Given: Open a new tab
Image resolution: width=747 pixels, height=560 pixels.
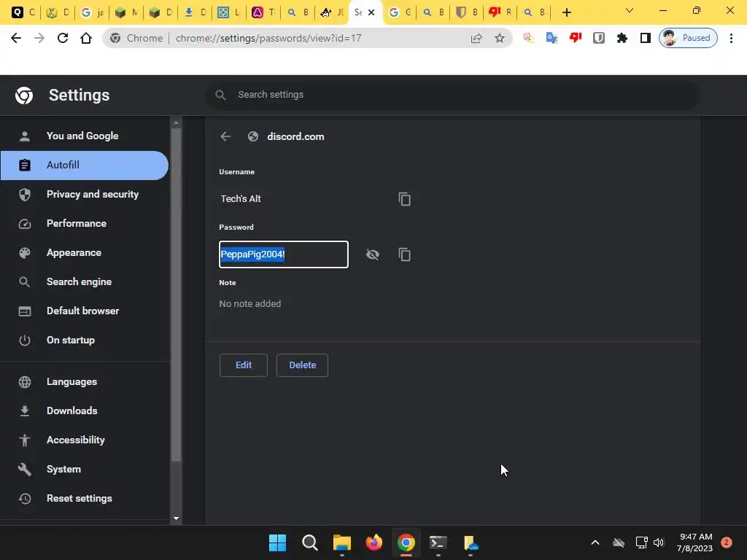Looking at the screenshot, I should coord(566,13).
